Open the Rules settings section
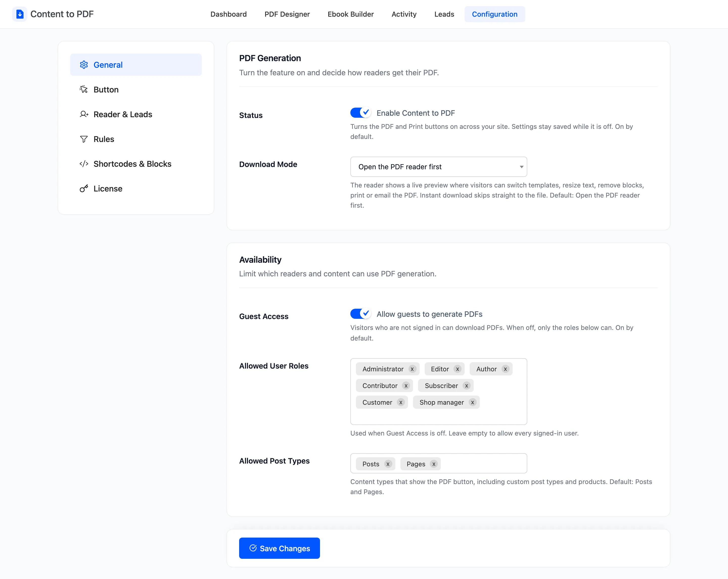Image resolution: width=728 pixels, height=579 pixels. (136, 139)
